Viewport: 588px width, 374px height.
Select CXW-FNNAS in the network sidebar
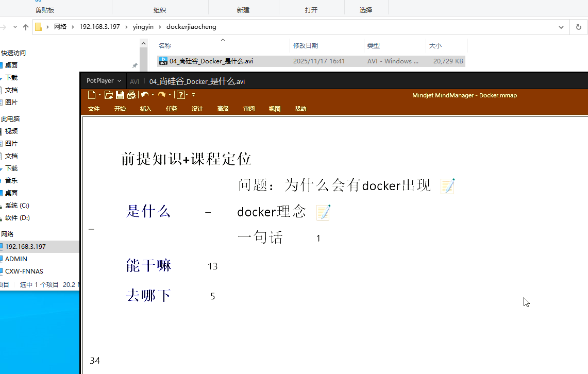(x=24, y=271)
